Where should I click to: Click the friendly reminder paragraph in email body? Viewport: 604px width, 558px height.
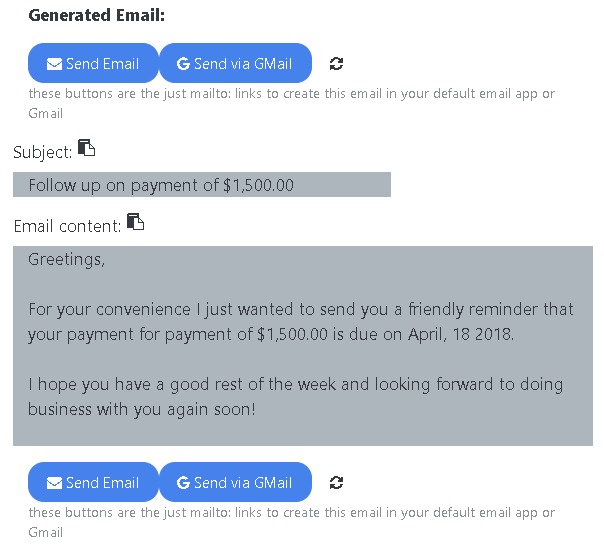point(301,322)
